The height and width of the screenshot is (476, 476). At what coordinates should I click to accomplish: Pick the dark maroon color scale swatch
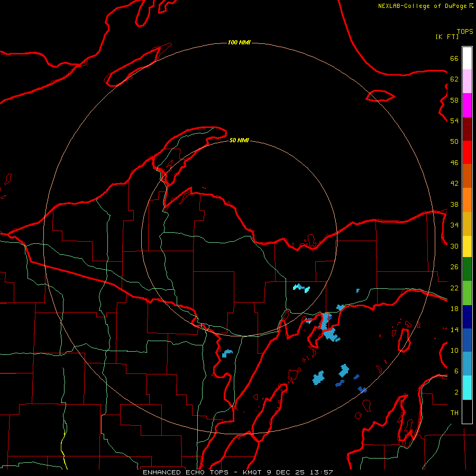[467, 129]
